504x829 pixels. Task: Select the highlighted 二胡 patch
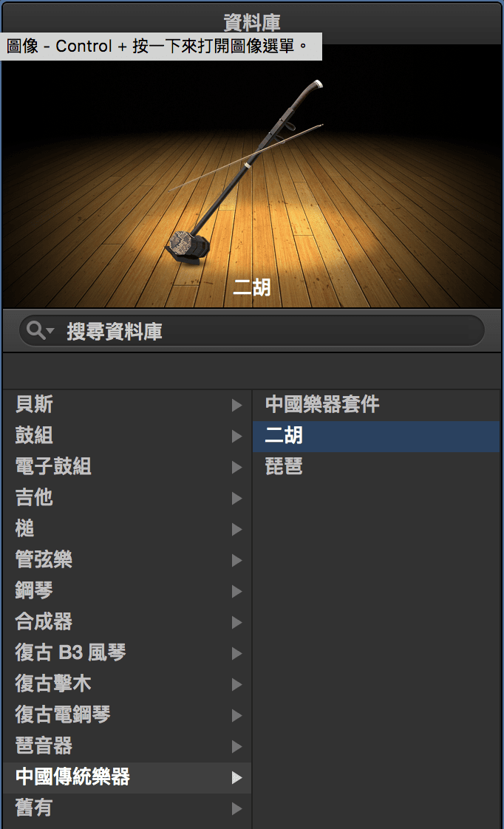376,436
